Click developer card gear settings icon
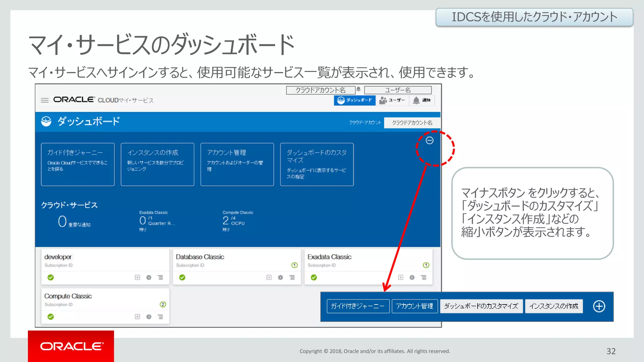The height and width of the screenshot is (362, 644). point(149,277)
